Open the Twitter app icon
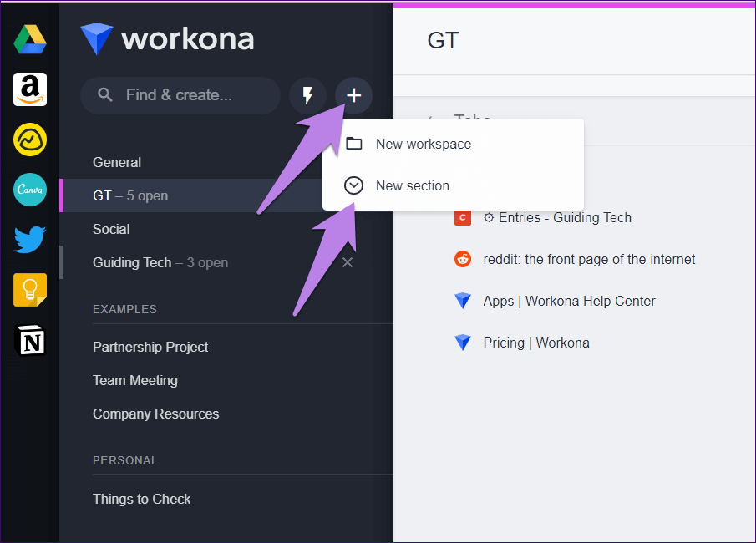This screenshot has width=756, height=543. pyautogui.click(x=30, y=239)
